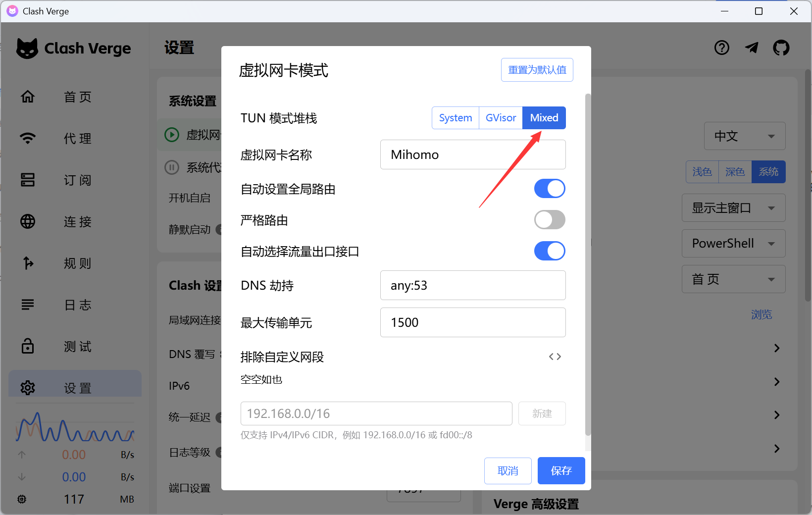
Task: Click the rules fork icon
Action: pos(28,263)
